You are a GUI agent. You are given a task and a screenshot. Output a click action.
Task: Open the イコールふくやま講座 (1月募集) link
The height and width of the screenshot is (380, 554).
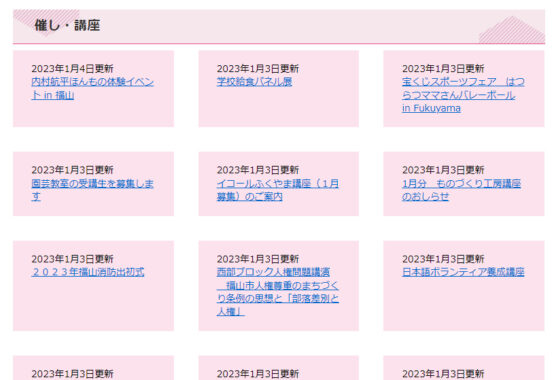[x=278, y=190]
